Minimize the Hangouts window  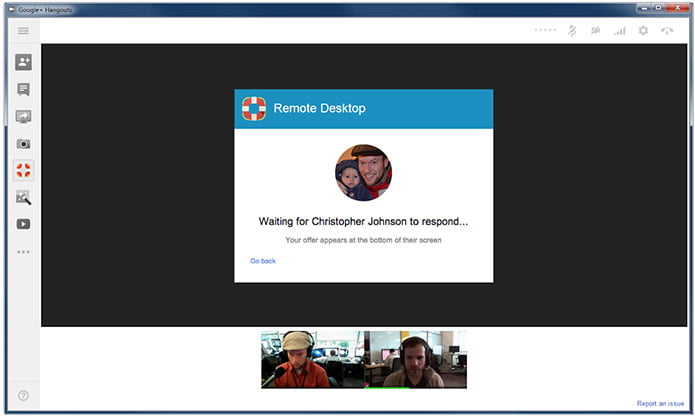tap(644, 8)
